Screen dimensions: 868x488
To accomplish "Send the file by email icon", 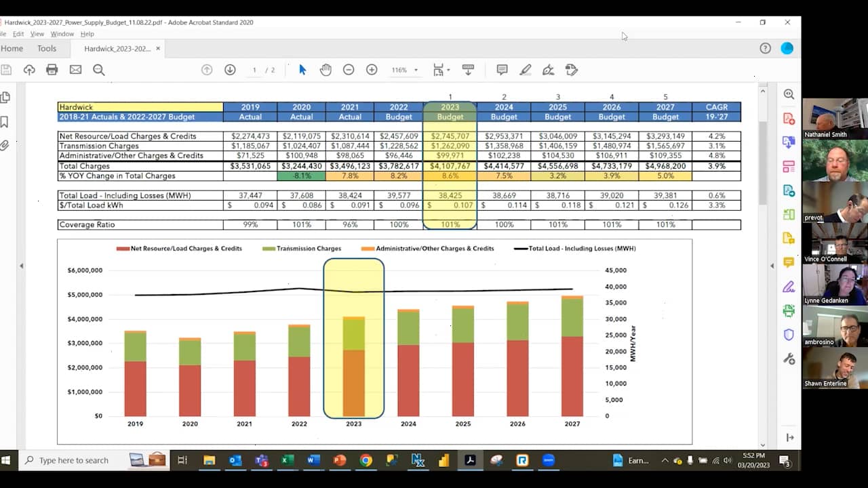I will pyautogui.click(x=75, y=70).
